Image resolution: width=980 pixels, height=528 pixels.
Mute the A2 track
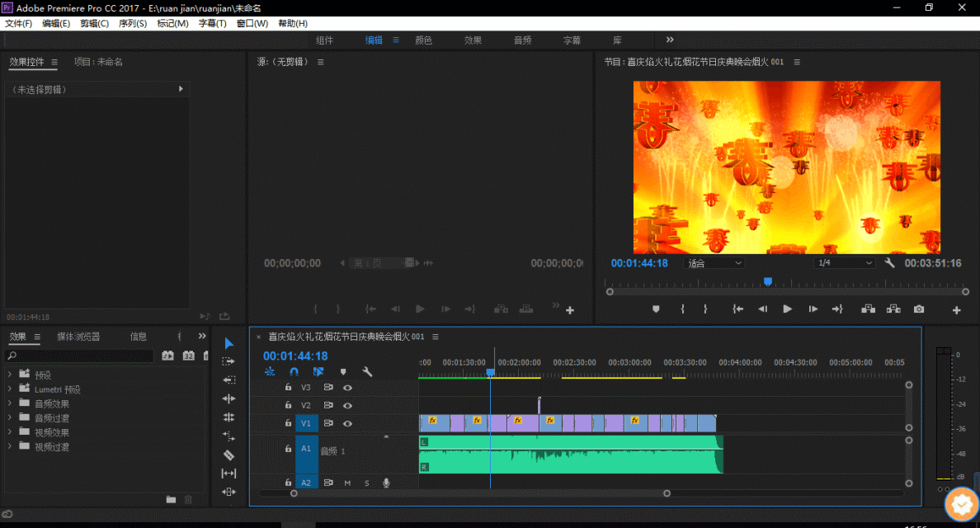[x=347, y=483]
